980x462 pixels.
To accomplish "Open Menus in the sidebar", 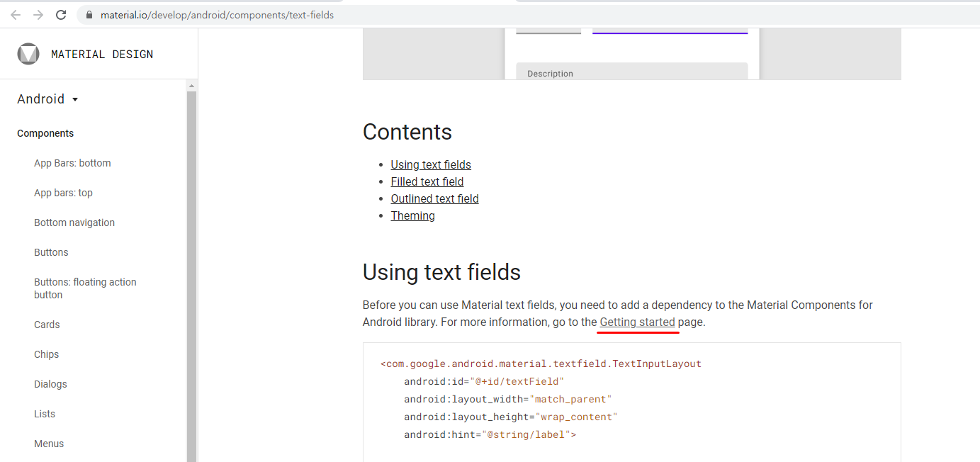I will click(49, 444).
